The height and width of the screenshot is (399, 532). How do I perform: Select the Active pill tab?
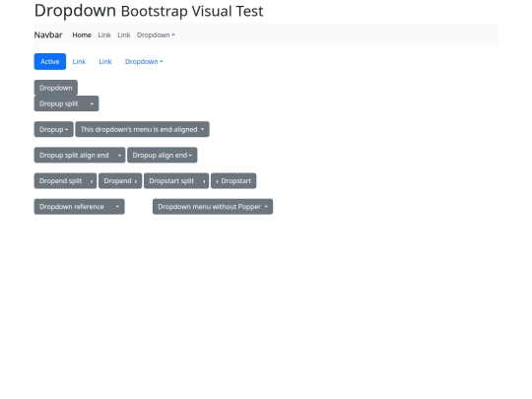50,61
